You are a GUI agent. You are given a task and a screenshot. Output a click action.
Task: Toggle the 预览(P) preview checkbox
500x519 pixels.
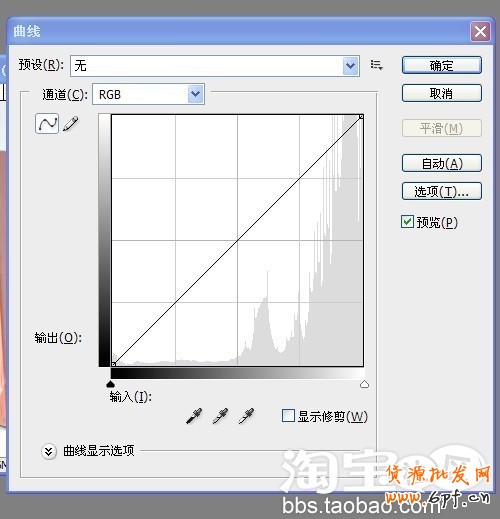[407, 222]
